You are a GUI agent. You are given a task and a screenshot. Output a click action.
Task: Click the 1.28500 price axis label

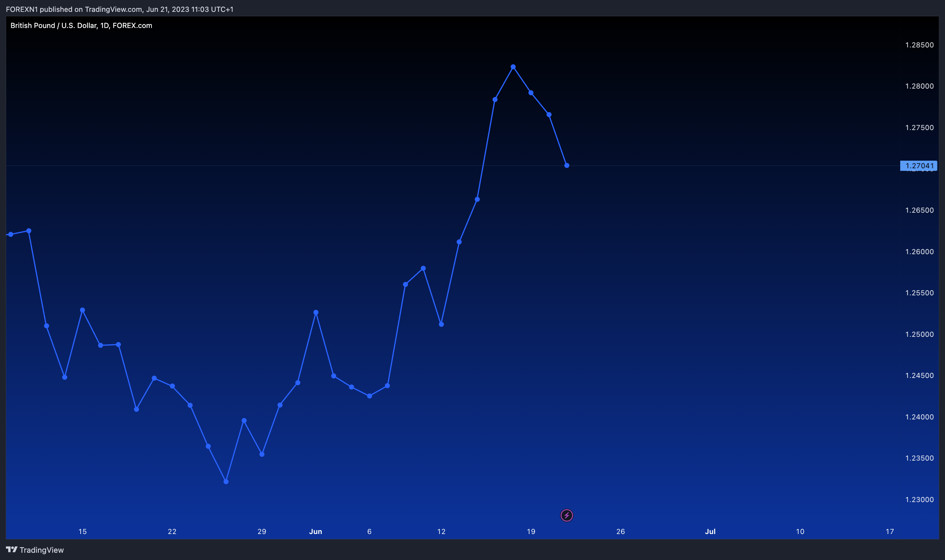(x=919, y=45)
